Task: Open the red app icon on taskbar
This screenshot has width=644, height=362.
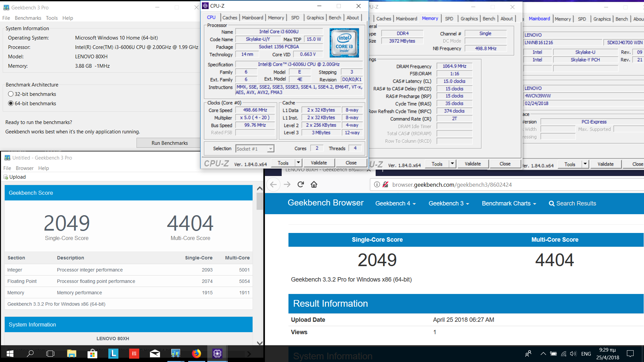Action: tap(134, 353)
